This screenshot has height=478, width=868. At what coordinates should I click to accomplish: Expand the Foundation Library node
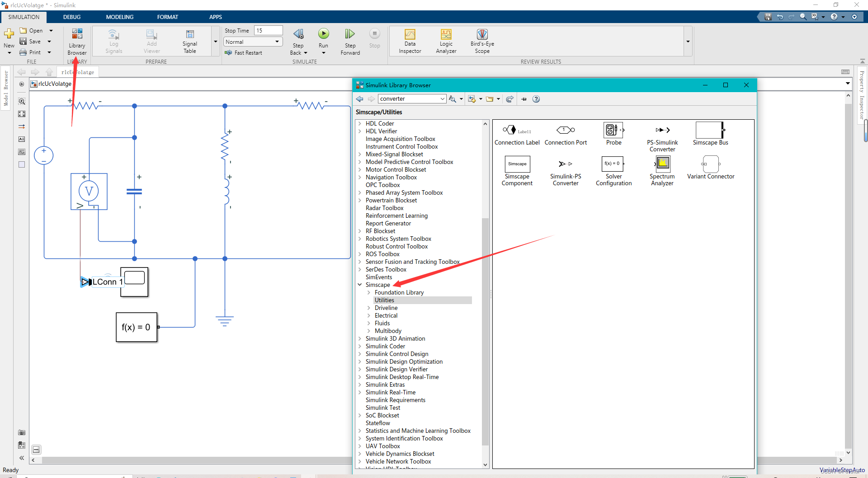pyautogui.click(x=369, y=292)
